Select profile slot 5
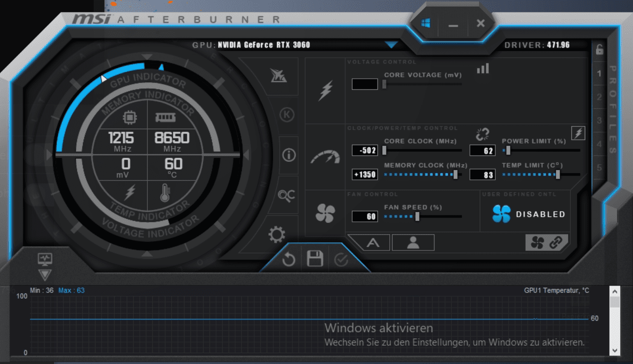This screenshot has width=633, height=364. click(600, 167)
